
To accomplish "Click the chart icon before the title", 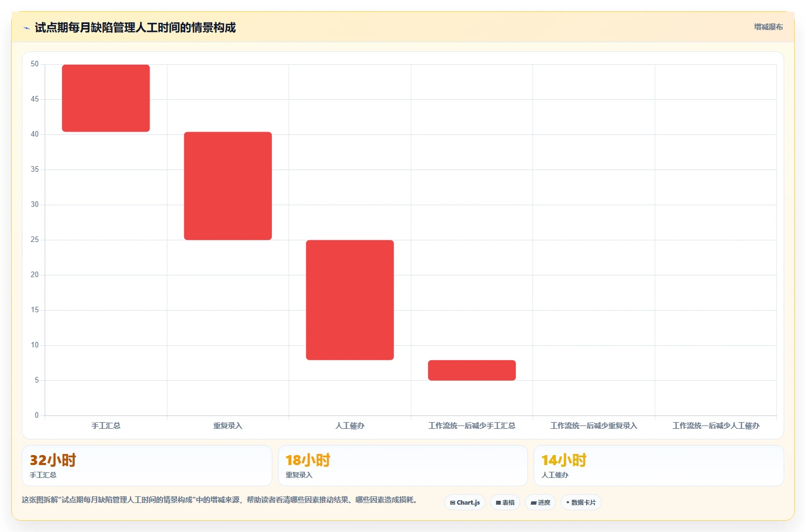I will [26, 28].
